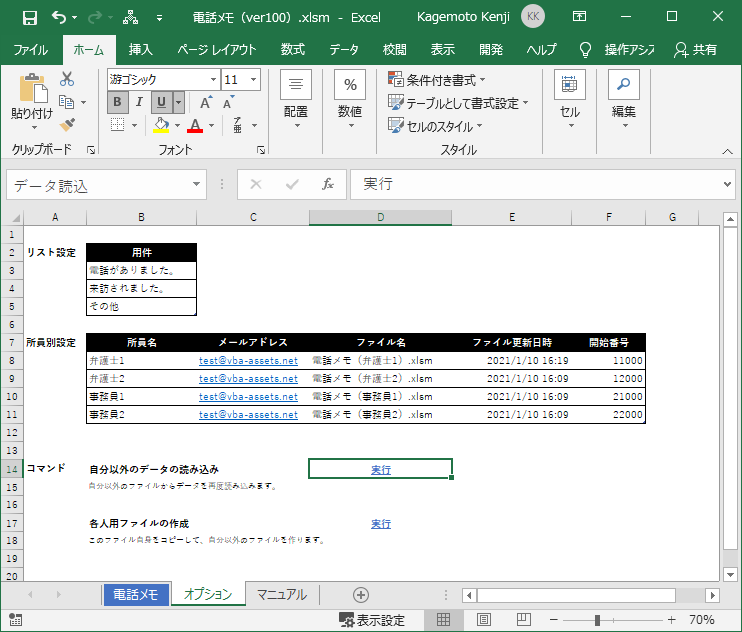The image size is (742, 632).
Task: Apply the red font color A
Action: pyautogui.click(x=195, y=125)
